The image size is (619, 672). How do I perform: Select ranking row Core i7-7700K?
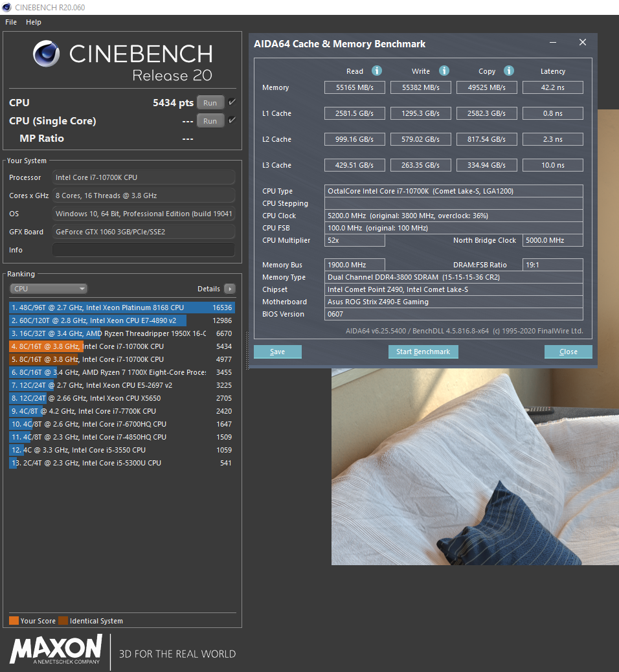pyautogui.click(x=122, y=411)
